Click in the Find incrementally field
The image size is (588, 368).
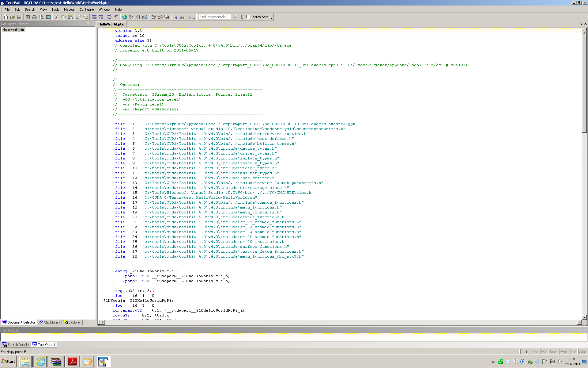click(x=215, y=17)
